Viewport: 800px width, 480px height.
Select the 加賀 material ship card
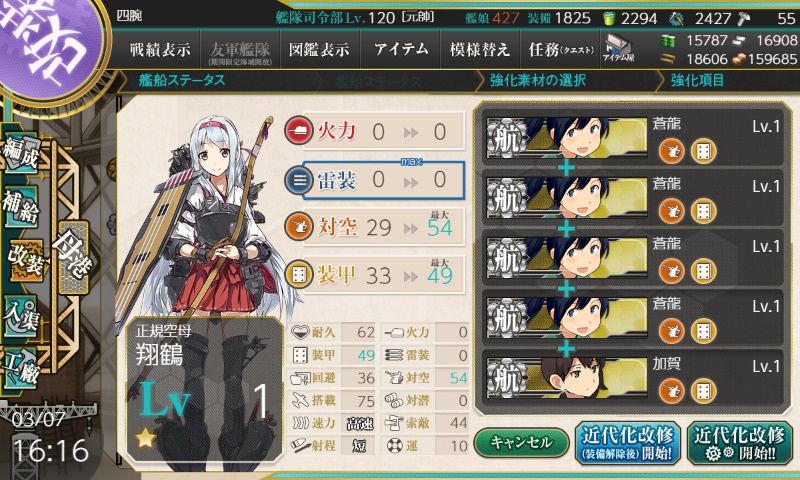tap(632, 377)
